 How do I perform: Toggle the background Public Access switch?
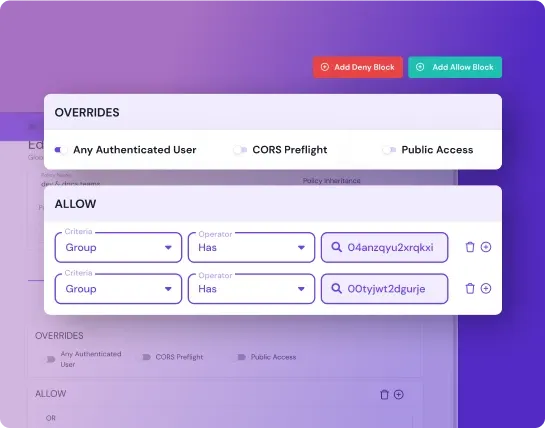[x=241, y=357]
